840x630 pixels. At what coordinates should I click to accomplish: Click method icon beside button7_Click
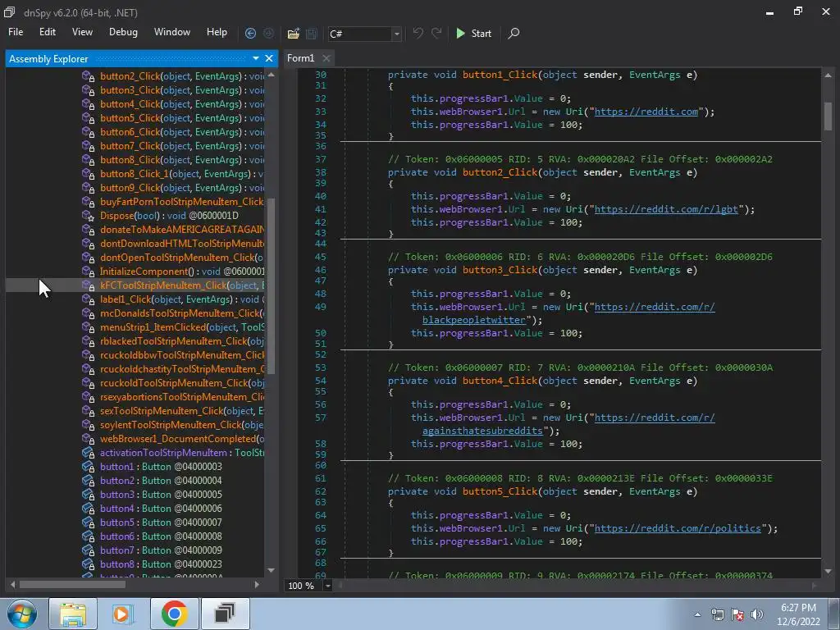click(x=89, y=146)
